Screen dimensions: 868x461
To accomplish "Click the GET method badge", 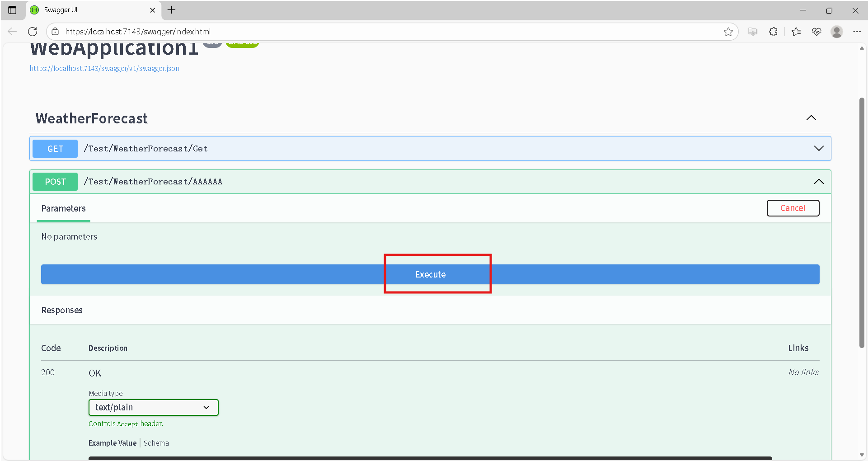I will pyautogui.click(x=55, y=149).
